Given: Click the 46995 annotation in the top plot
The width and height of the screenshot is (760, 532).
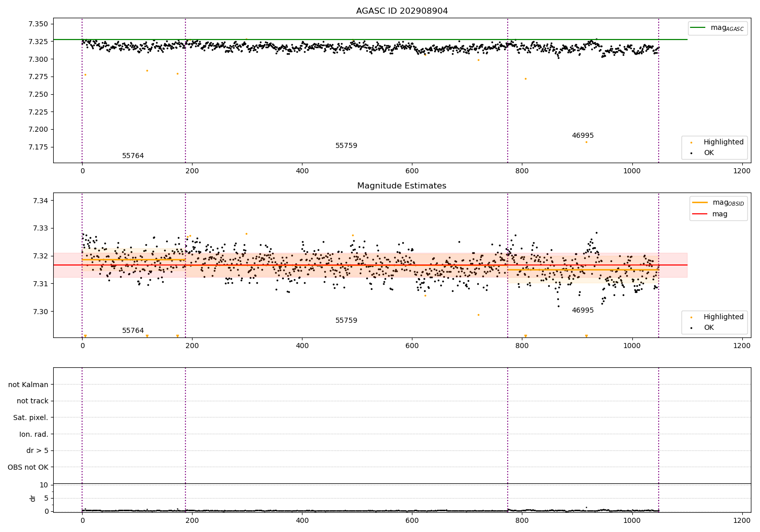Looking at the screenshot, I should [583, 135].
